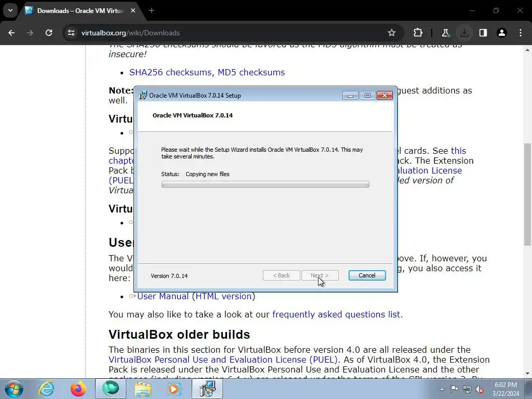Switch to the browser taskbar button

(111, 389)
